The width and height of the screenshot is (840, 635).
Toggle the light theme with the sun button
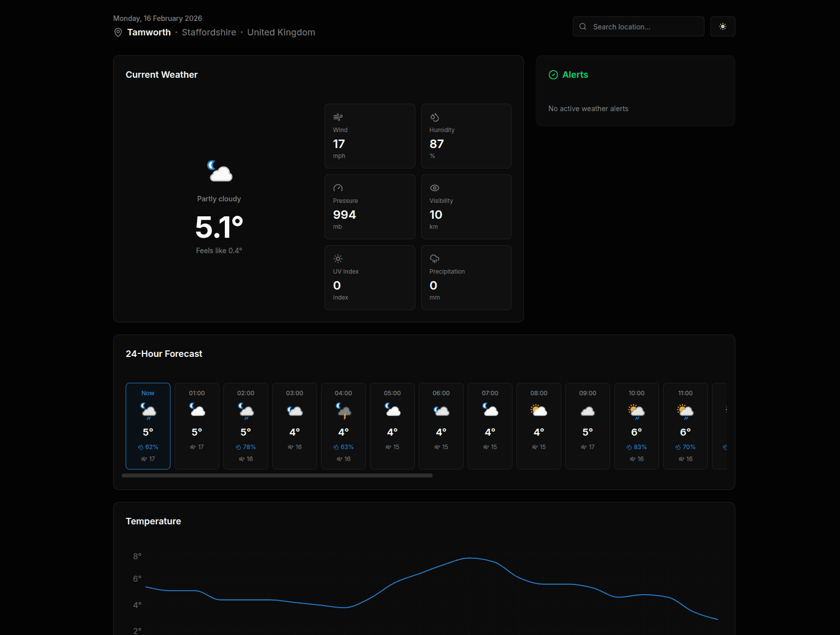[722, 26]
